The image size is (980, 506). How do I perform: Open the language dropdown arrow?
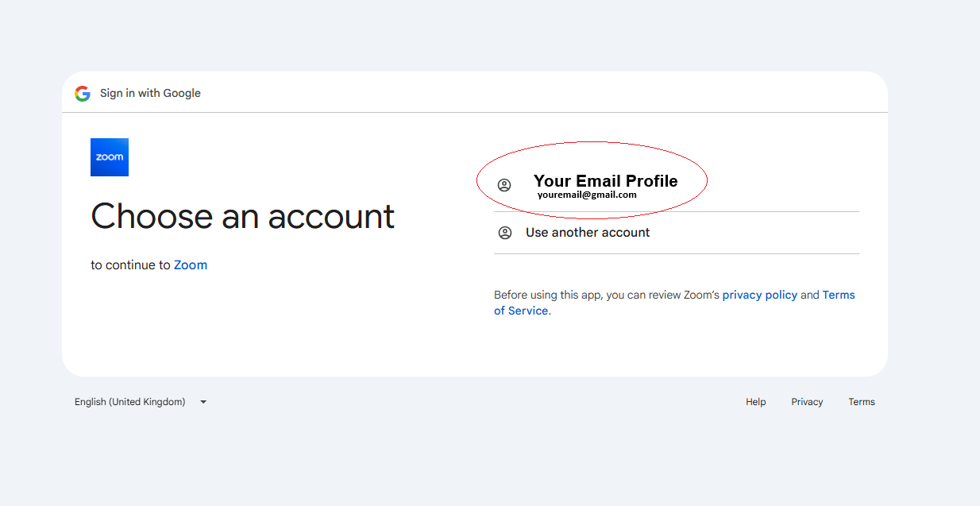click(x=203, y=402)
